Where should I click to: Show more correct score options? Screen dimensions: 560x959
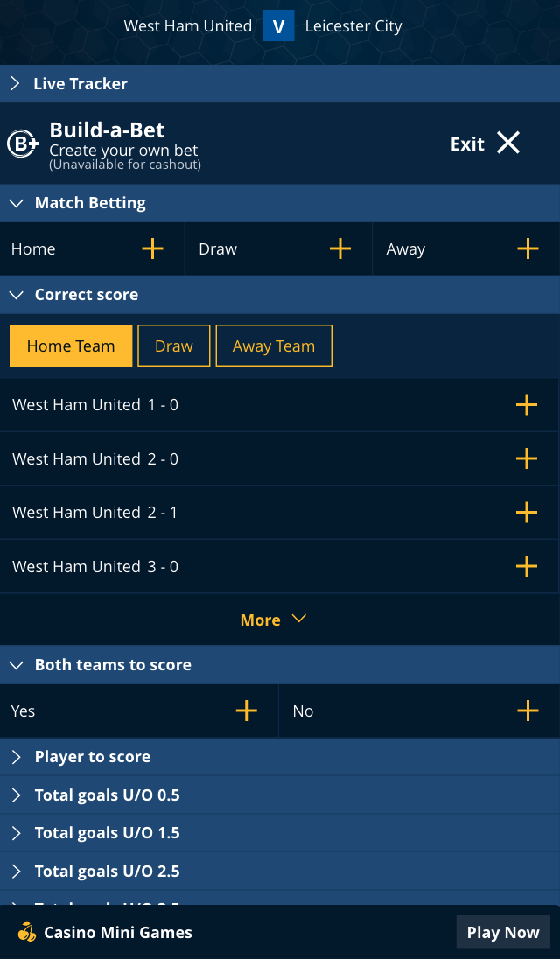274,619
